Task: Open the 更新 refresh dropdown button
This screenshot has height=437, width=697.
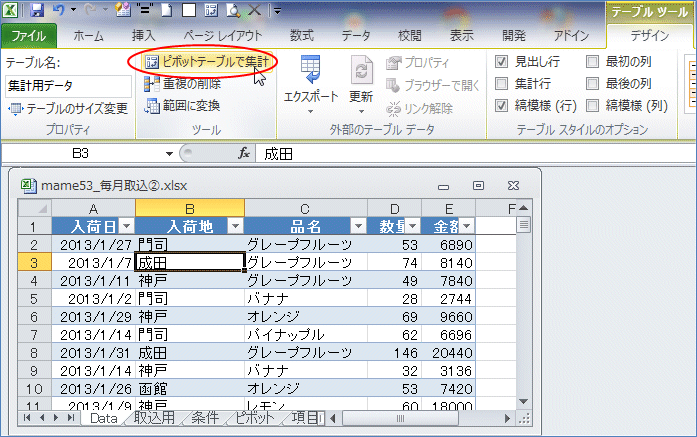Action: tap(361, 84)
